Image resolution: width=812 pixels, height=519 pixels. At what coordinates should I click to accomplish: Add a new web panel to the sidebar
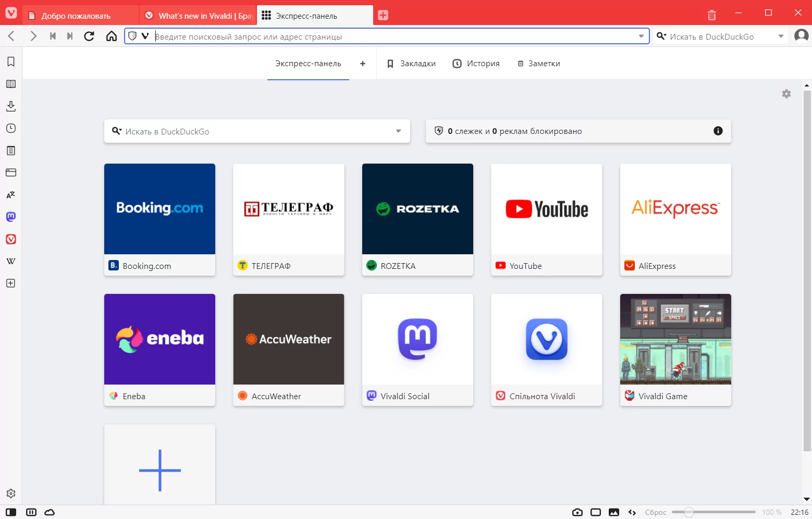pyautogui.click(x=11, y=283)
